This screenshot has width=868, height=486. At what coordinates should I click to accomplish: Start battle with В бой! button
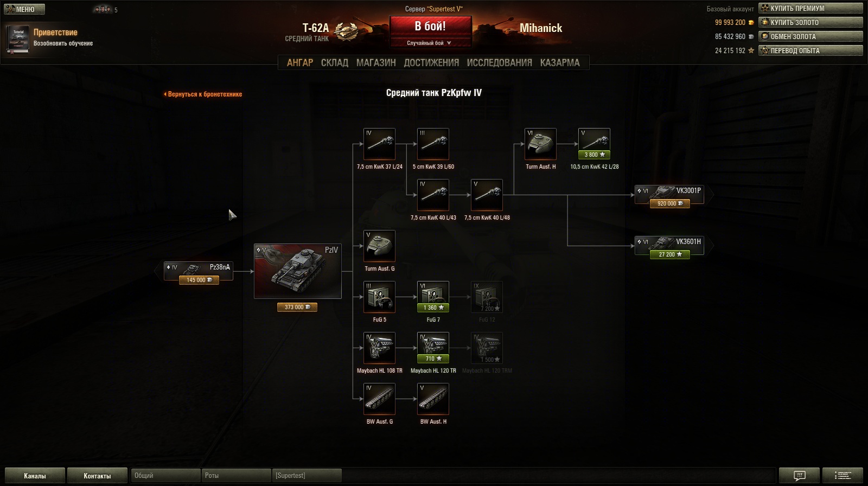(x=430, y=26)
